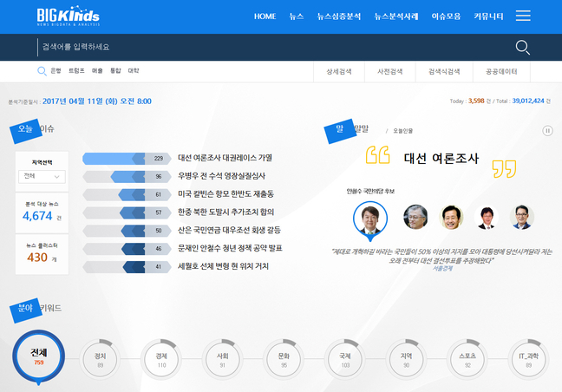Select the 지역 category circle

[x=406, y=359]
